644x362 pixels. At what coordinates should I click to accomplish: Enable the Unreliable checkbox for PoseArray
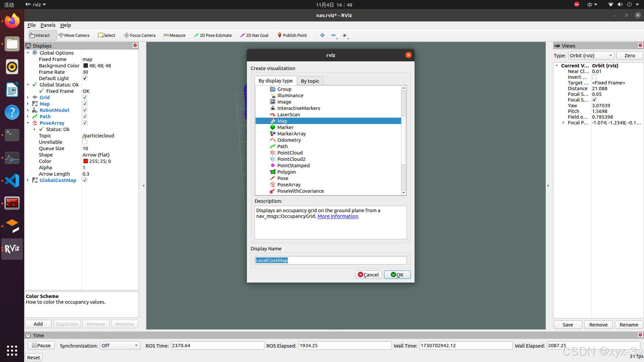coord(85,142)
